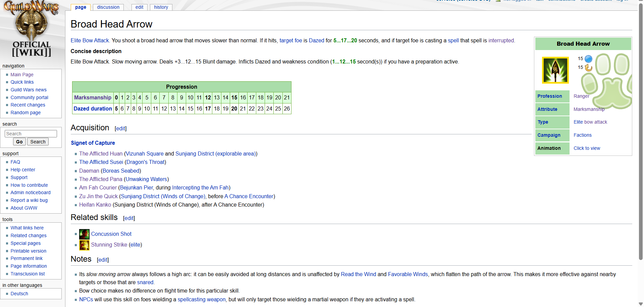
Task: Click the Search button
Action: [x=38, y=142]
